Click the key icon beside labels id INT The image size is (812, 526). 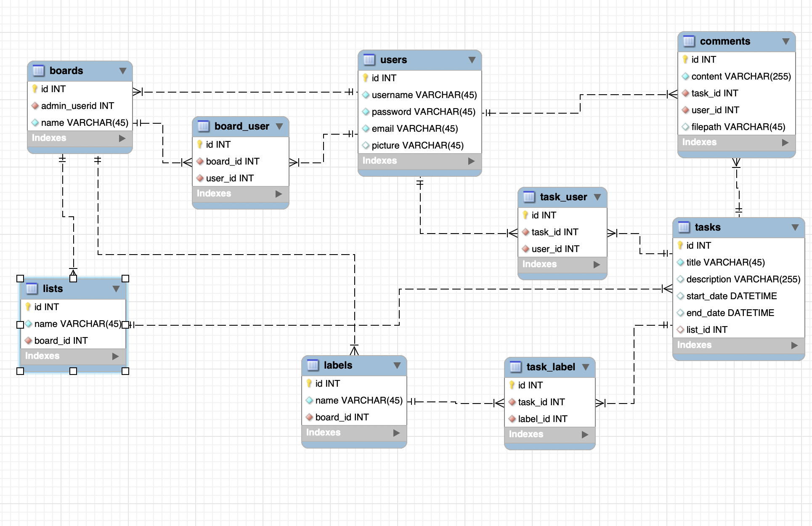coord(309,383)
